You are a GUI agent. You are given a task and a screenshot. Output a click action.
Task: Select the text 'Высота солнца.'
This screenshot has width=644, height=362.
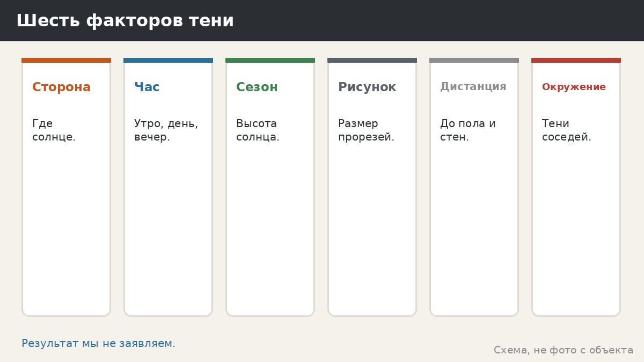pyautogui.click(x=258, y=130)
